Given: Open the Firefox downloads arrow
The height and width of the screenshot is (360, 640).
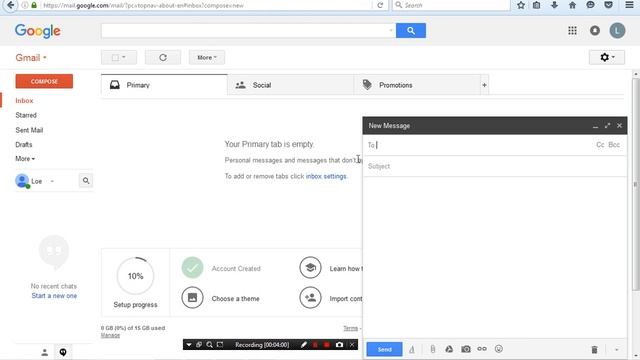Looking at the screenshot, I should tap(554, 5).
